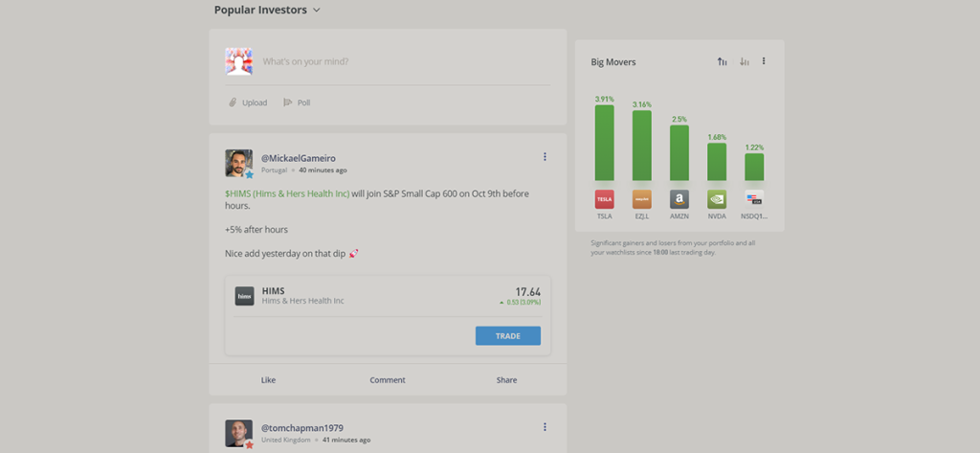Viewport: 980px width, 453px height.
Task: Open your profile avatar in post composer
Action: [x=238, y=61]
